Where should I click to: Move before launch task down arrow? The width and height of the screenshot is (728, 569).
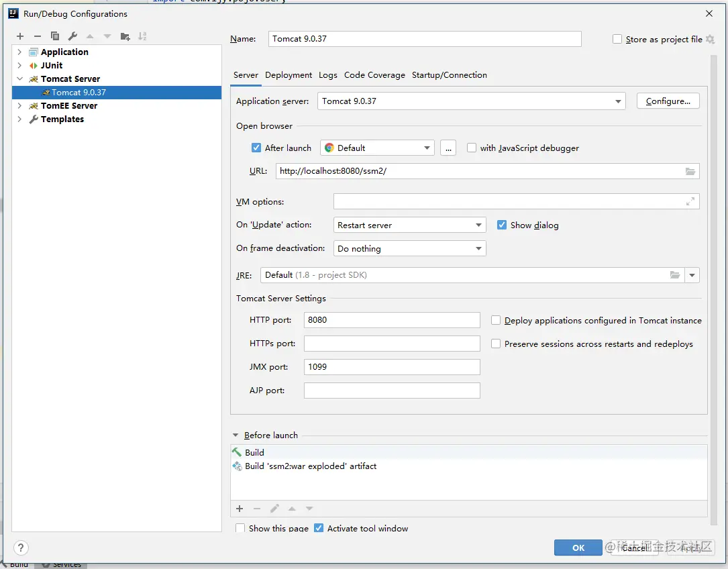pyautogui.click(x=309, y=509)
